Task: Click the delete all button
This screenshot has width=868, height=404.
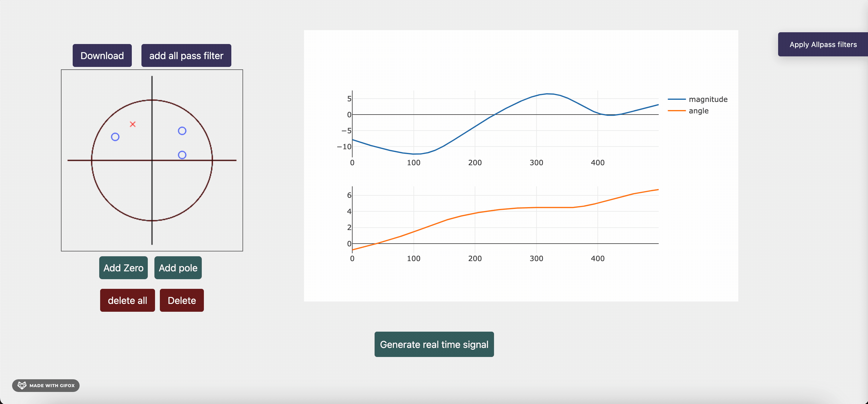Action: (x=127, y=300)
